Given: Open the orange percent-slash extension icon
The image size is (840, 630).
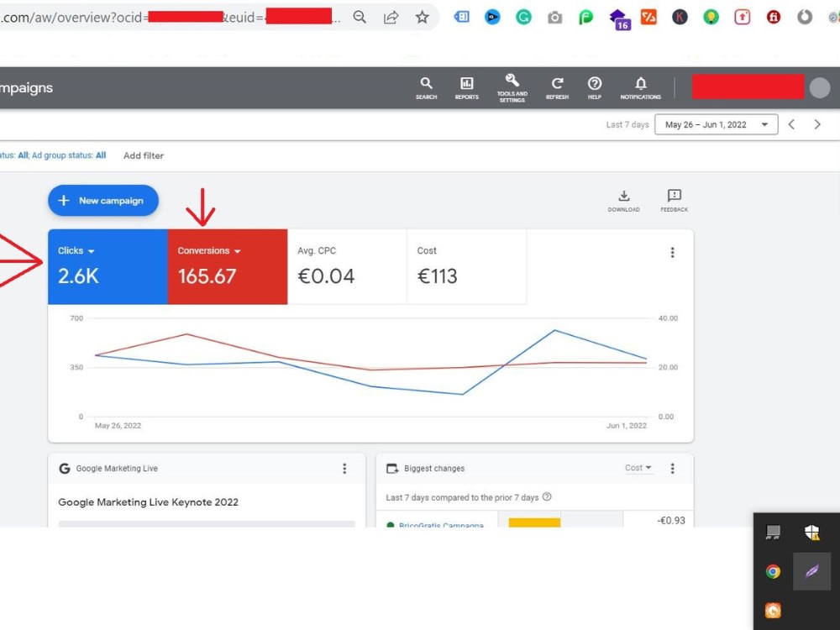Looking at the screenshot, I should 648,17.
